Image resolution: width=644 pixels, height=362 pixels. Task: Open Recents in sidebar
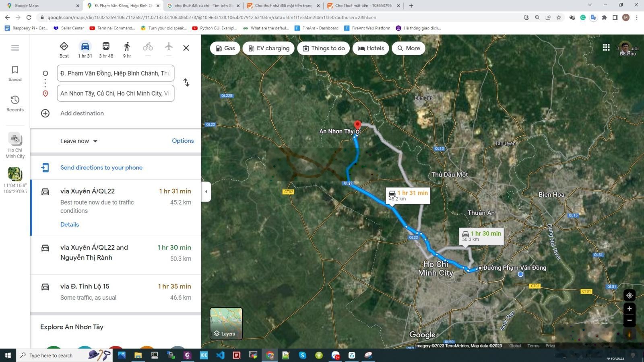[x=15, y=104]
